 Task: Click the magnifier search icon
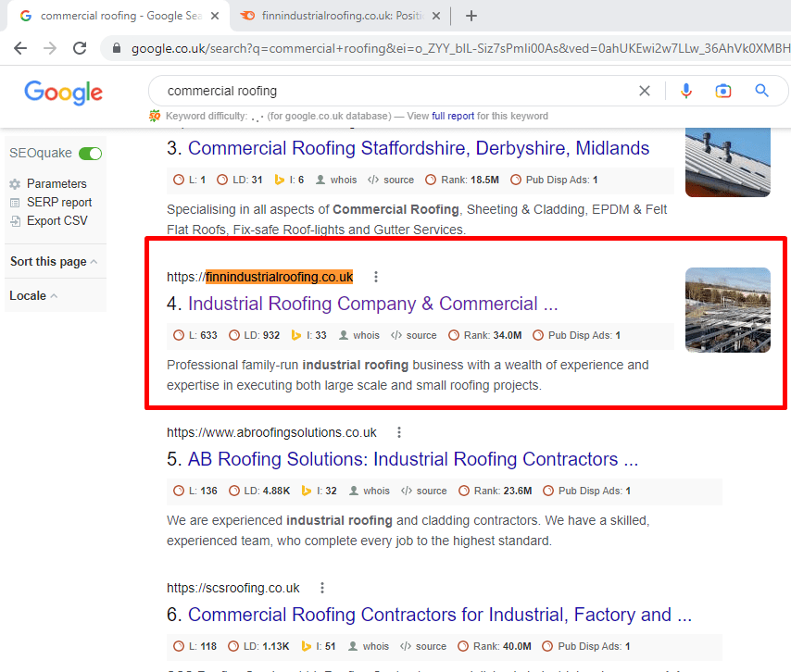[761, 91]
